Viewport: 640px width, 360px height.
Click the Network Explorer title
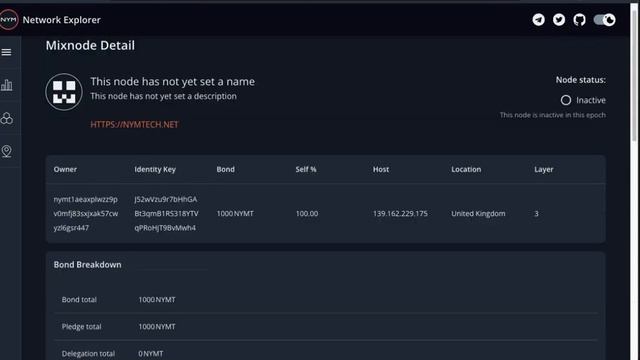pyautogui.click(x=62, y=20)
